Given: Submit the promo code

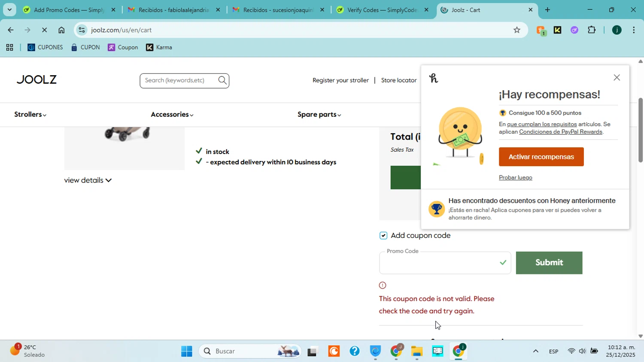Looking at the screenshot, I should click(x=549, y=263).
